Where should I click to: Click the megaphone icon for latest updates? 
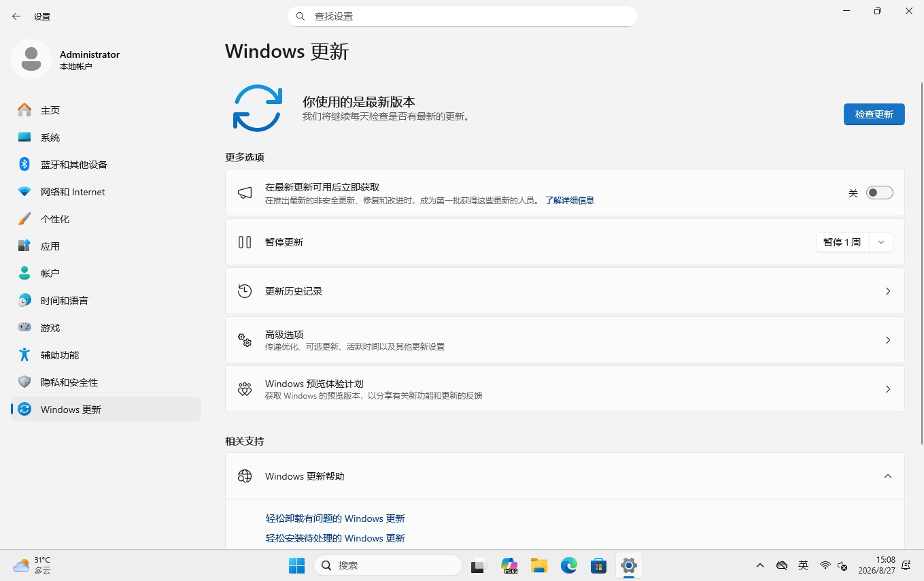(x=245, y=193)
